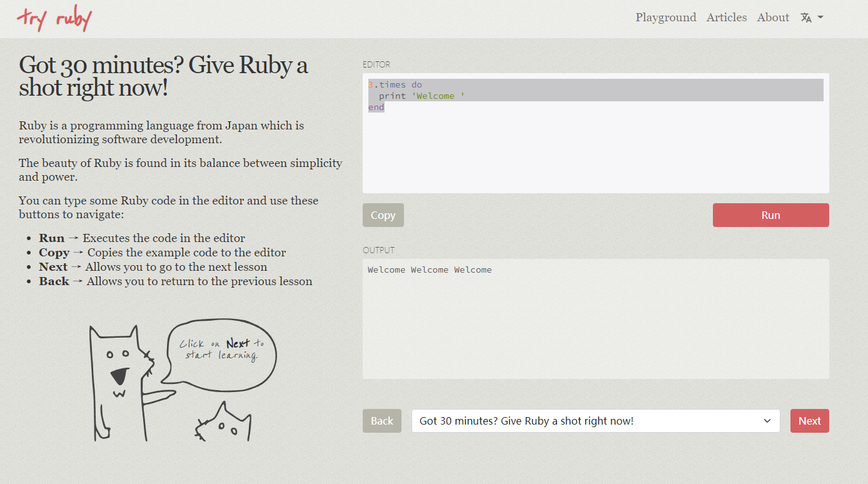Expand the lesson selector dropdown
Viewport: 868px width, 484px height.
595,421
